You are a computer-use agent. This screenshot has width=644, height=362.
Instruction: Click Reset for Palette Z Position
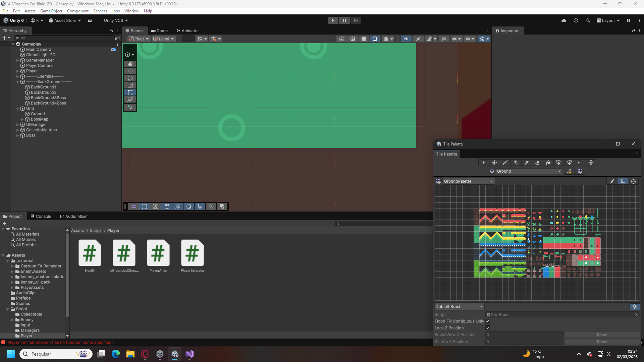coord(602,342)
